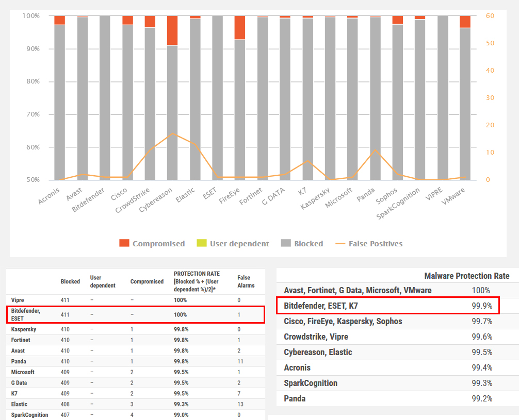Click the SparkCognition 99.3% row name
The image size is (519, 420).
(311, 383)
